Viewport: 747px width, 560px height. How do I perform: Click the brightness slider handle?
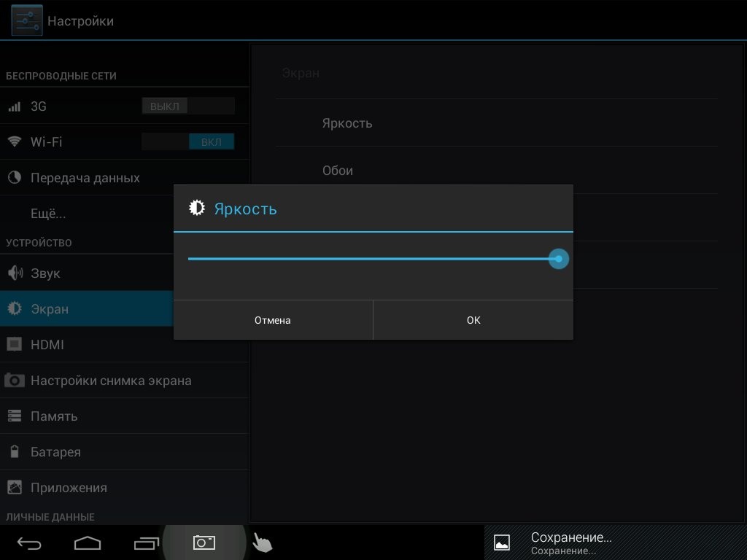(559, 259)
